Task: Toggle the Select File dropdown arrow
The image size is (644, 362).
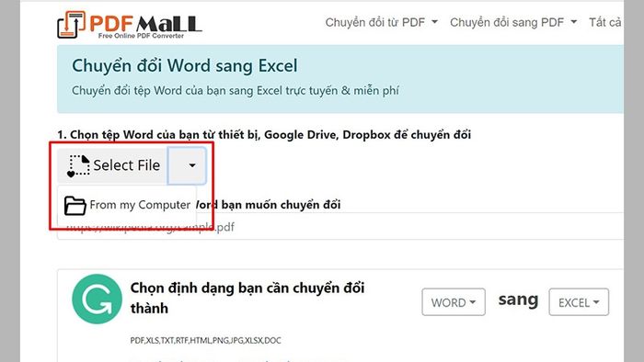Action: (x=187, y=165)
